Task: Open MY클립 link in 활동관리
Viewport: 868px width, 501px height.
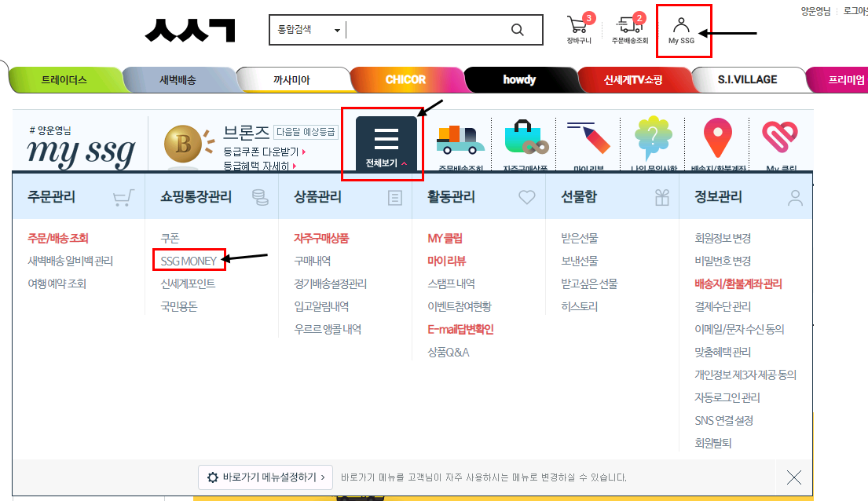Action: pos(445,238)
